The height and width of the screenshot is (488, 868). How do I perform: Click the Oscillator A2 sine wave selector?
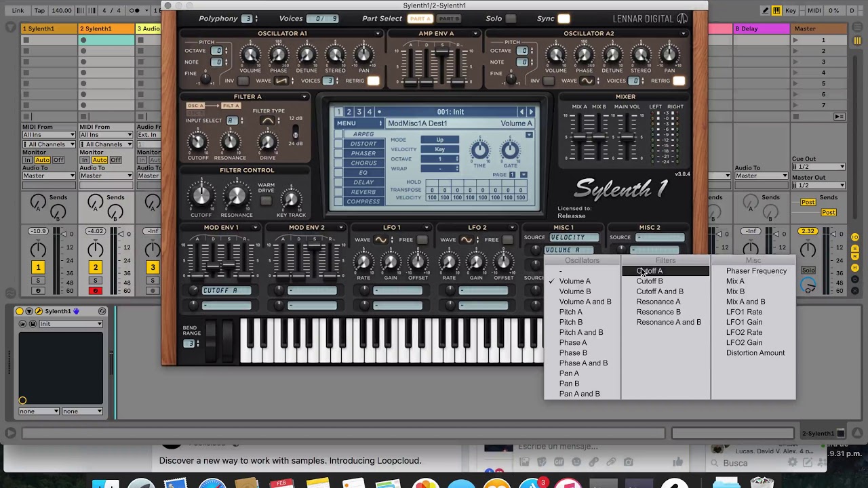[x=587, y=81]
